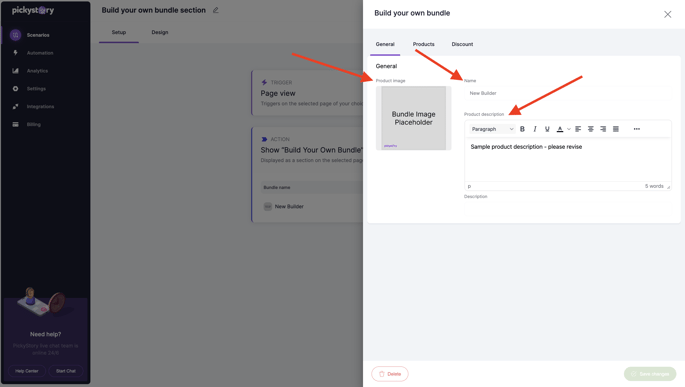The height and width of the screenshot is (387, 685).
Task: Switch to the Discount tab
Action: coord(462,44)
